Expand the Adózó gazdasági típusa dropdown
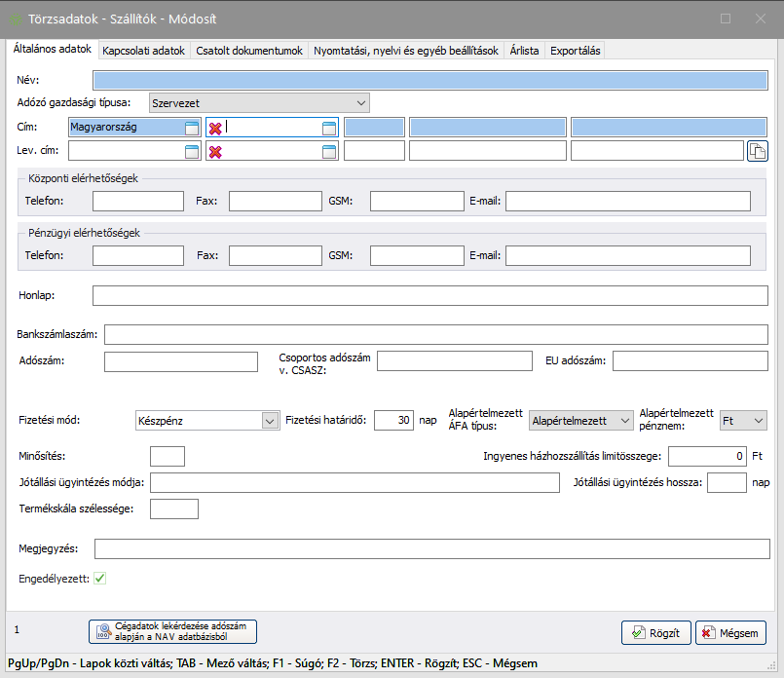784x678 pixels. (361, 102)
